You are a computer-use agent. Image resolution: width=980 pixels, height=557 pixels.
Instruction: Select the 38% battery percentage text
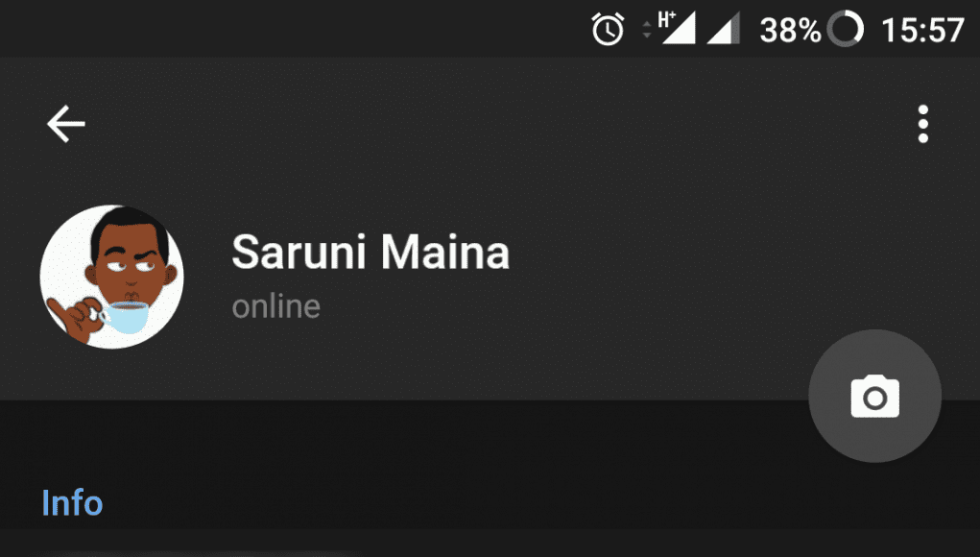point(790,30)
